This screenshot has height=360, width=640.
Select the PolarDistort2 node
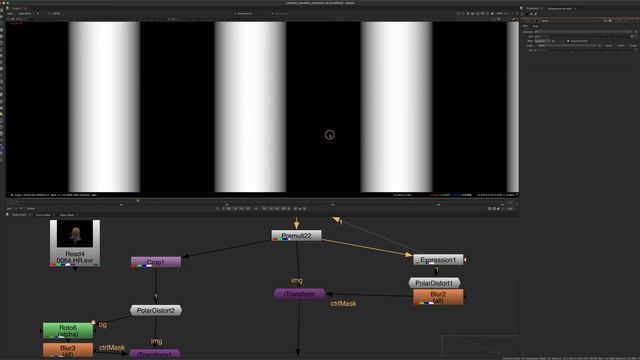coord(156,311)
